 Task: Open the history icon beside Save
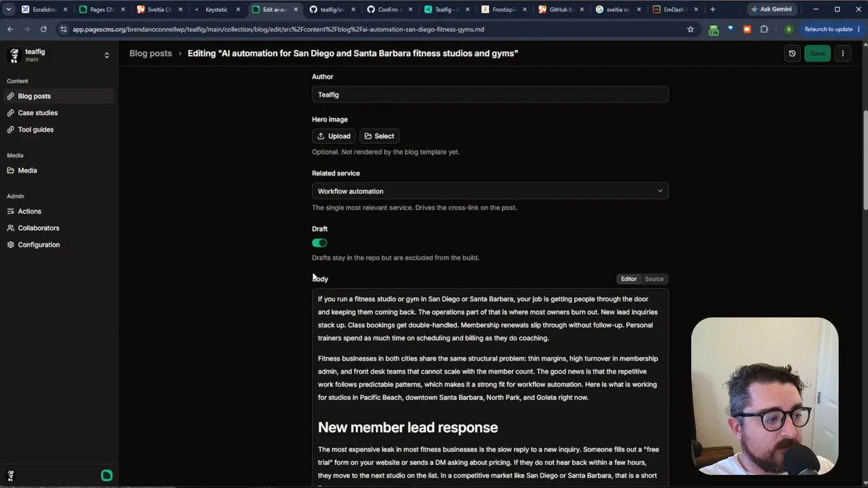coord(792,54)
